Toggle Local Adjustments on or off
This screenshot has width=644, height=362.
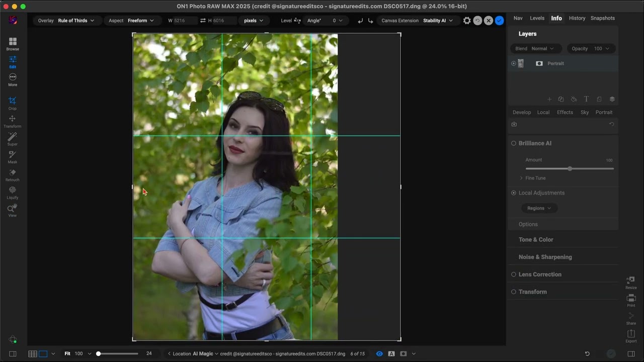tap(514, 193)
